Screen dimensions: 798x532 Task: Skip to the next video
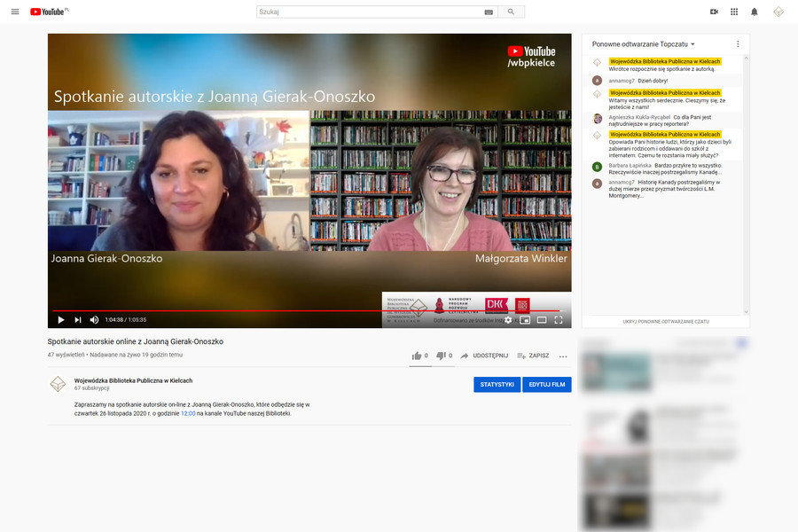coord(77,320)
